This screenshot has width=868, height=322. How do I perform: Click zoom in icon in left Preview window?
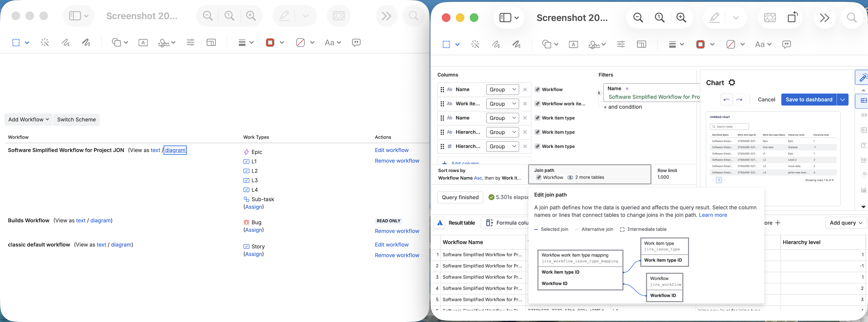click(251, 15)
